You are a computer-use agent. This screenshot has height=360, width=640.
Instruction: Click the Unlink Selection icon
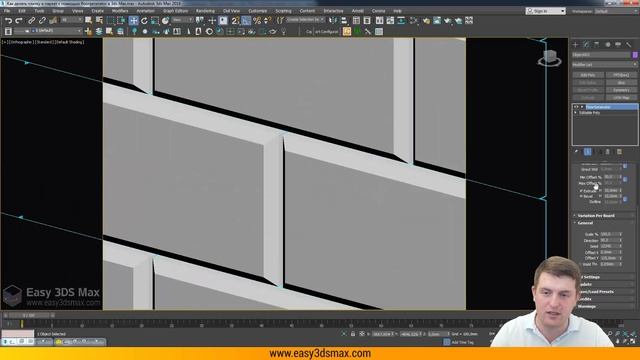(x=42, y=20)
